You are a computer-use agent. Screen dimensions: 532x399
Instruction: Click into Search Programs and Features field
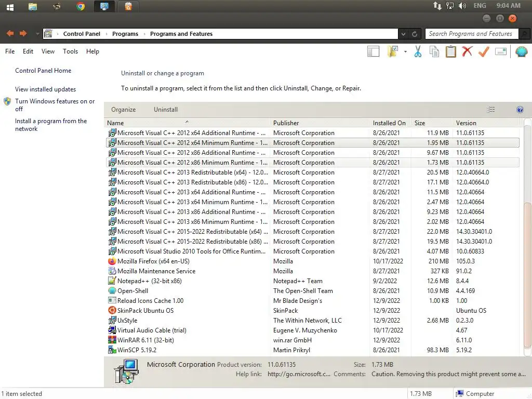tap(471, 34)
